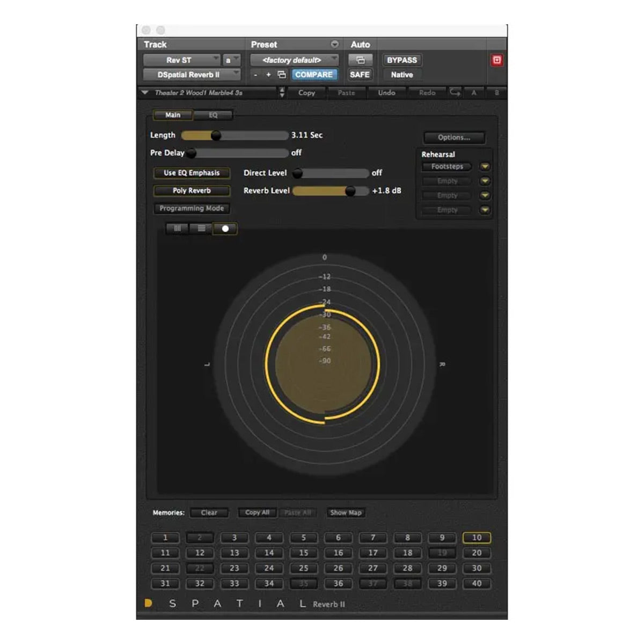Viewport: 644px width, 644px height.
Task: Select memory slot 10
Action: pyautogui.click(x=477, y=537)
